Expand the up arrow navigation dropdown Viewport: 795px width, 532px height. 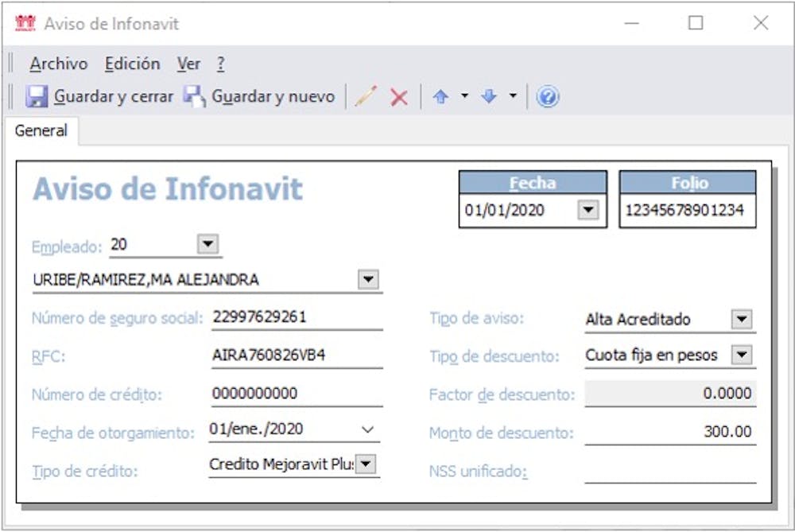coord(464,95)
